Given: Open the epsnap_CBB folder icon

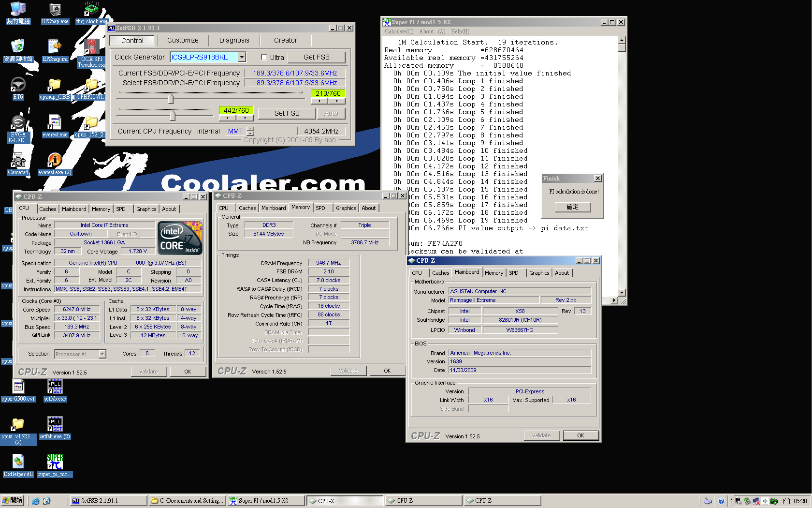Looking at the screenshot, I should tap(55, 89).
